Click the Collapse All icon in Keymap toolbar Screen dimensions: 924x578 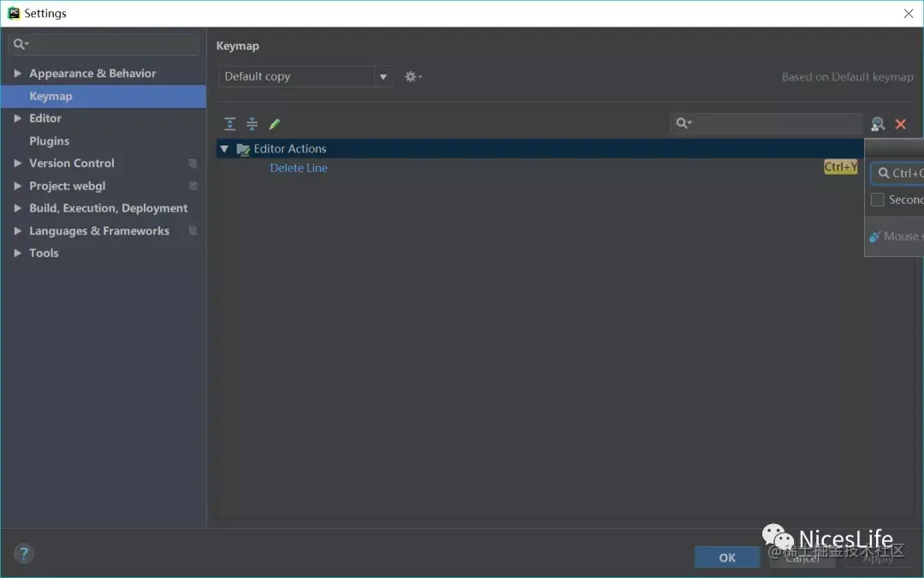click(252, 124)
